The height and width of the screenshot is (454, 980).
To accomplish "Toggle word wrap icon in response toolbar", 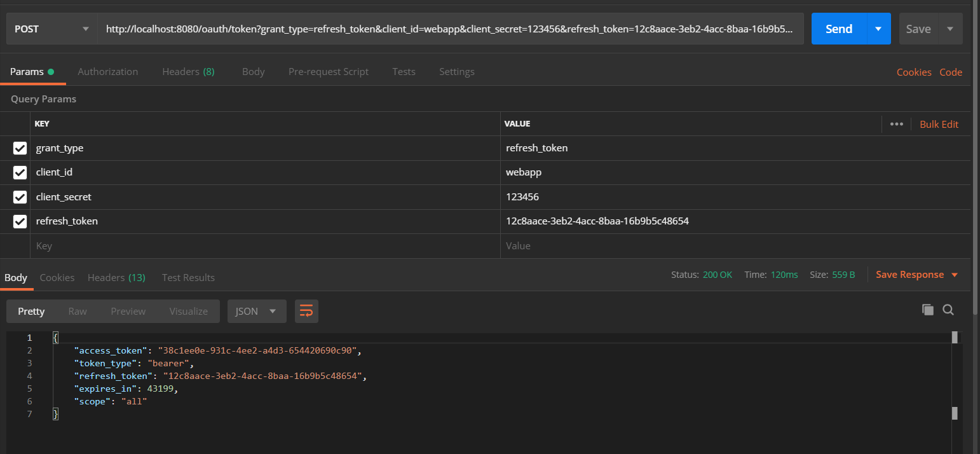I will click(x=306, y=311).
